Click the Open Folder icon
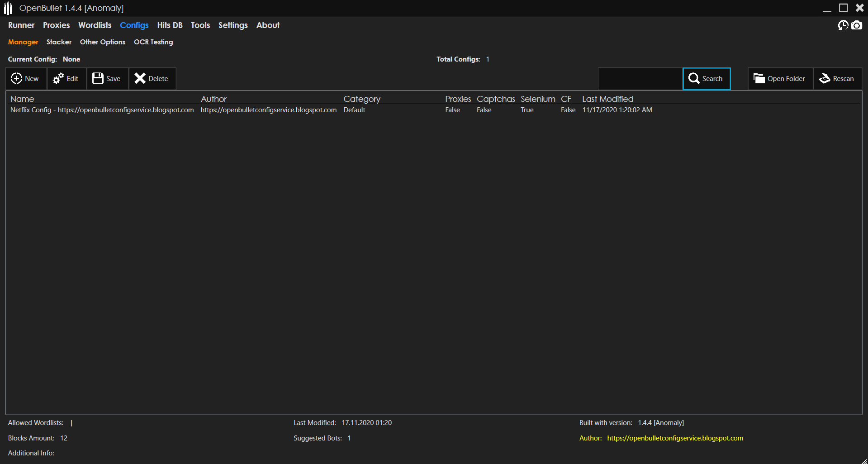This screenshot has width=868, height=464. point(759,78)
